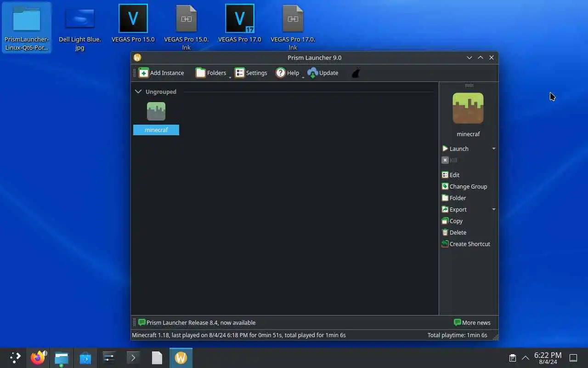The width and height of the screenshot is (588, 368).
Task: Click Create Shortcut in sidebar
Action: point(465,244)
